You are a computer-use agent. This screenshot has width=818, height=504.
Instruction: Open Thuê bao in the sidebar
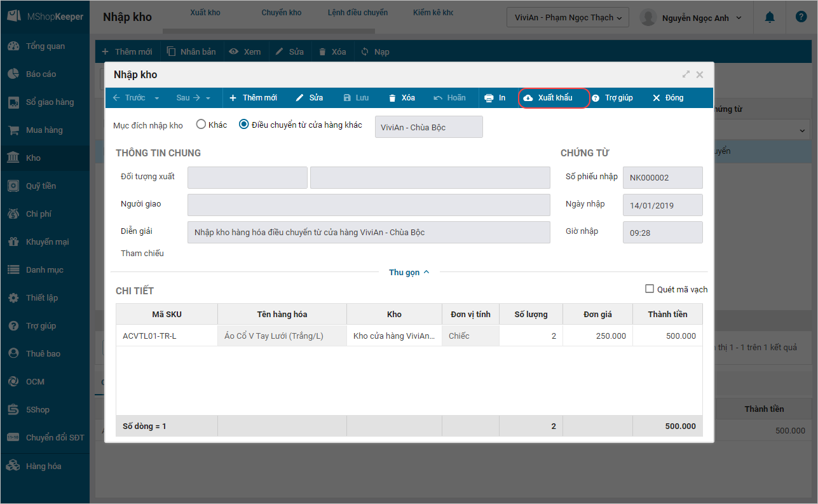coord(44,353)
